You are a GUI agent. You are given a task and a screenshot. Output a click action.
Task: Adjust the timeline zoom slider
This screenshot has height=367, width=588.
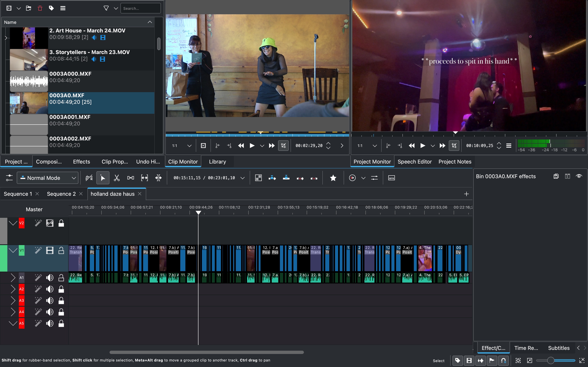(551, 360)
